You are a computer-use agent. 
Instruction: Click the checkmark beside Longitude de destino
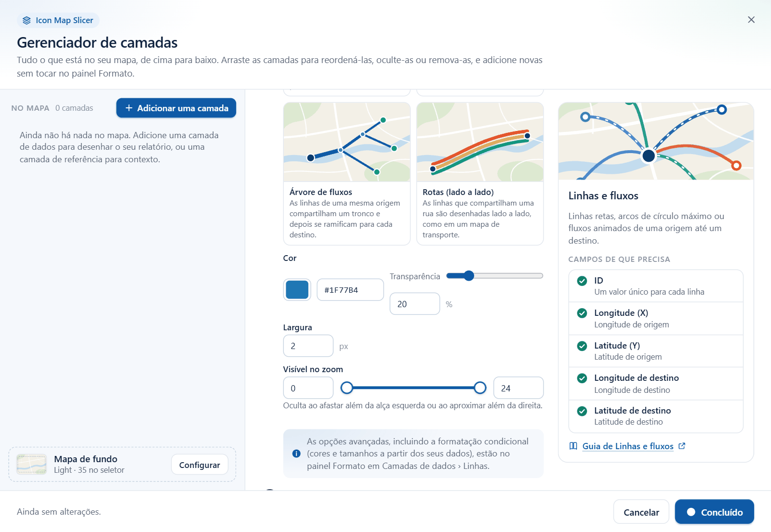click(582, 378)
